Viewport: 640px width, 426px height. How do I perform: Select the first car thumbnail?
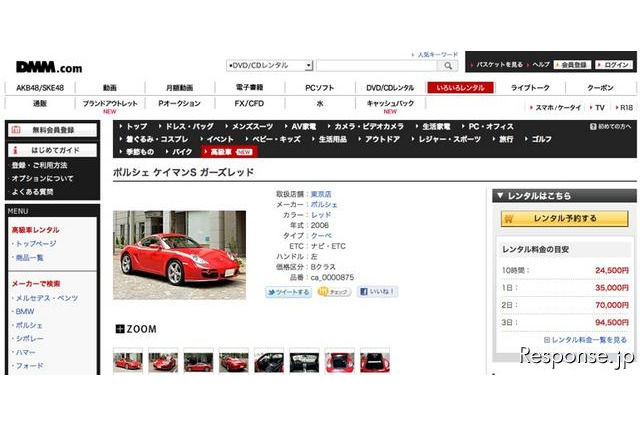128,361
